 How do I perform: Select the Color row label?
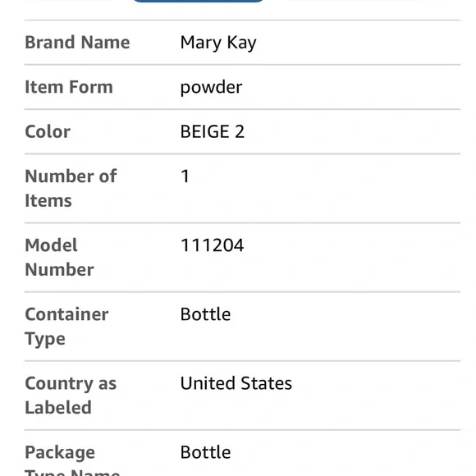click(48, 132)
